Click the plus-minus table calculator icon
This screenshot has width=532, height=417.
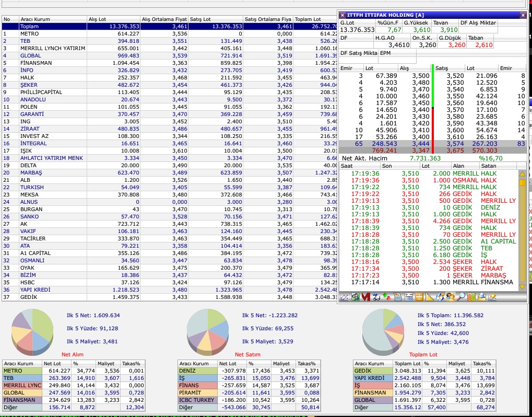(408, 297)
